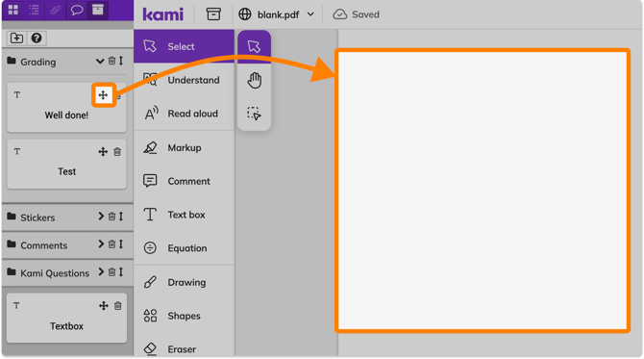The height and width of the screenshot is (359, 644).
Task: Open the help question mark icon
Action: [x=37, y=38]
